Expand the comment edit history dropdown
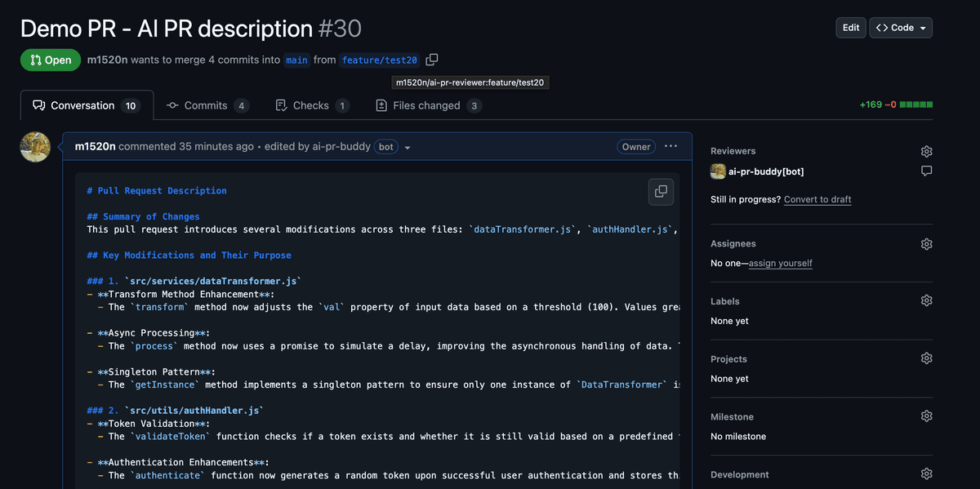The height and width of the screenshot is (489, 980). [x=408, y=148]
